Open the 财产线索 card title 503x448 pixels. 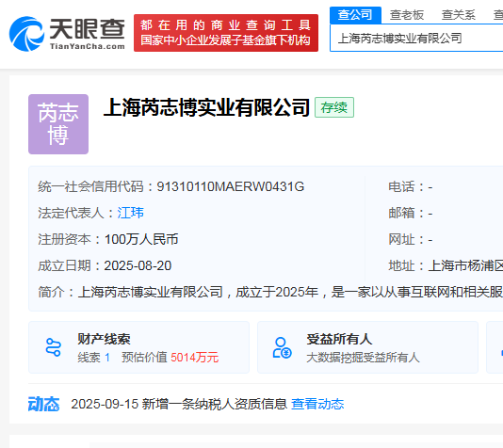pos(104,339)
